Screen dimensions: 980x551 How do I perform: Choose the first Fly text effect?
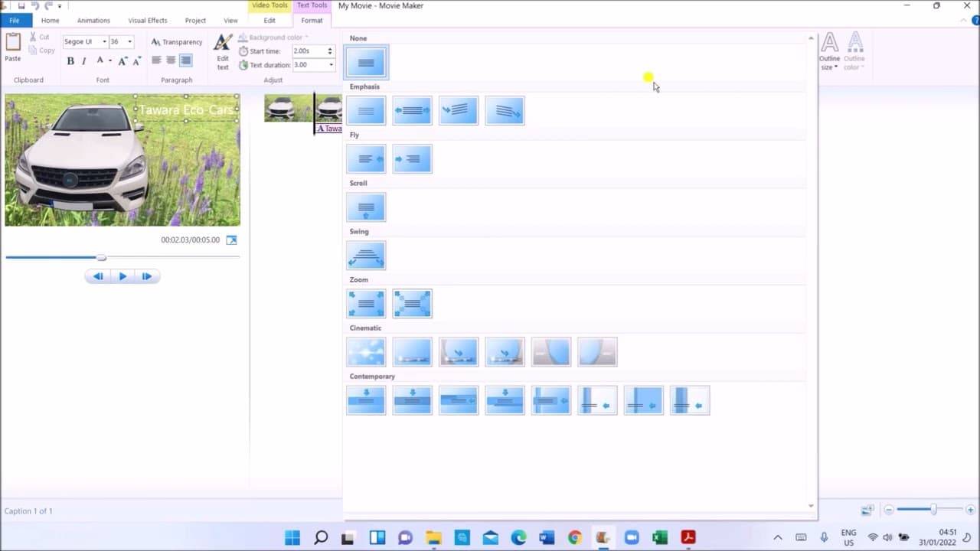pyautogui.click(x=366, y=158)
